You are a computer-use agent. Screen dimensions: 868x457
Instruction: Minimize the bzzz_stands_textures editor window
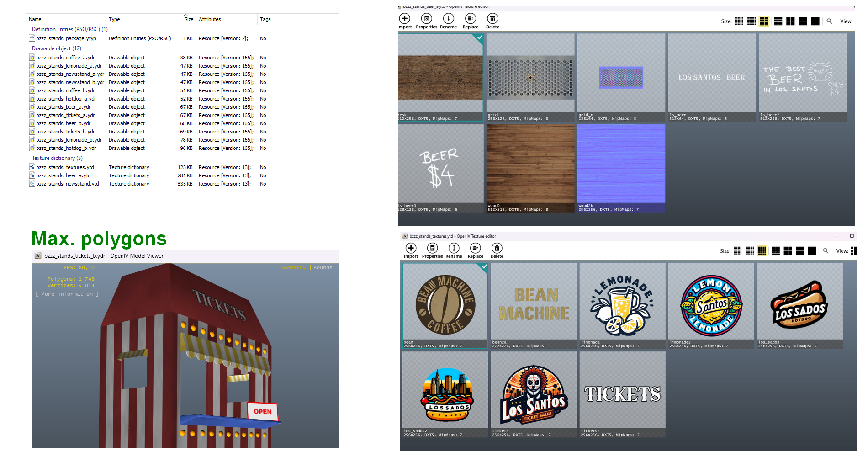pyautogui.click(x=837, y=236)
